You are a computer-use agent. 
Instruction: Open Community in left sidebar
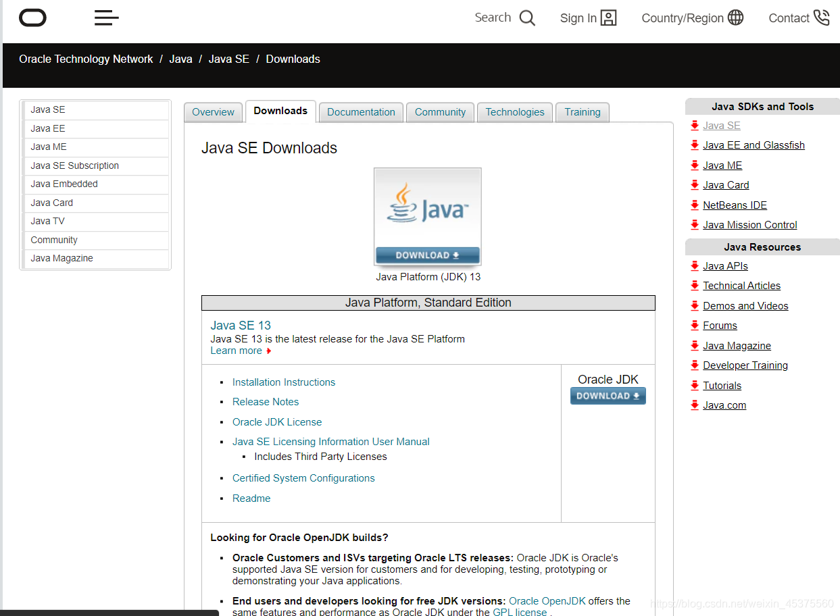[95, 240]
